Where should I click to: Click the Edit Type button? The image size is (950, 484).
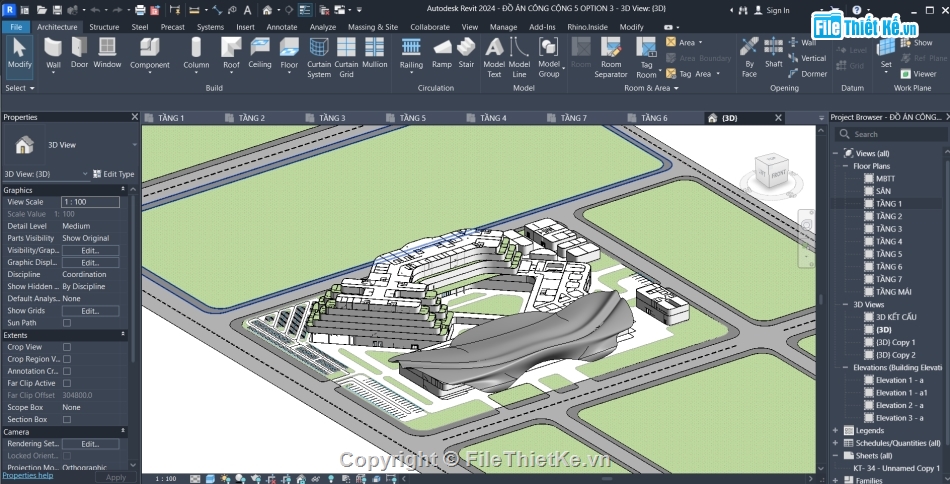click(x=113, y=174)
